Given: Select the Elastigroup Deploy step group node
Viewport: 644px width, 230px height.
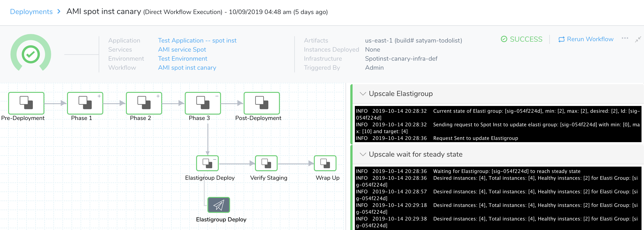Looking at the screenshot, I should tap(207, 163).
